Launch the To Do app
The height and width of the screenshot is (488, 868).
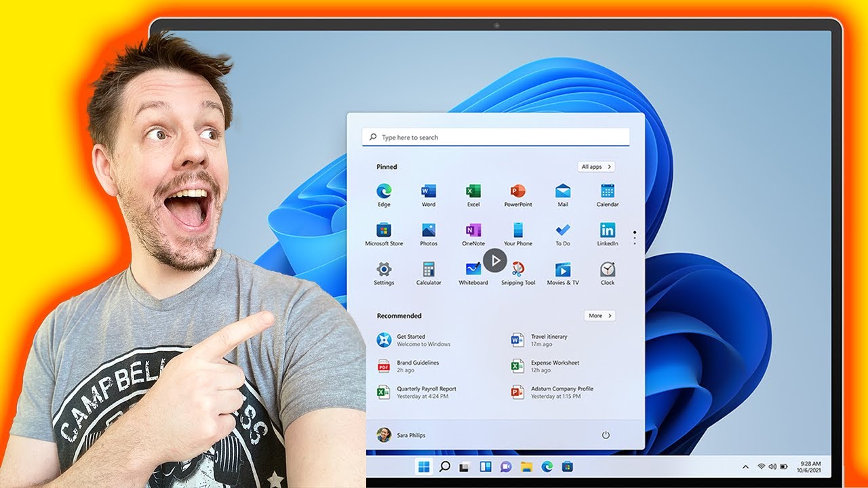(x=563, y=234)
